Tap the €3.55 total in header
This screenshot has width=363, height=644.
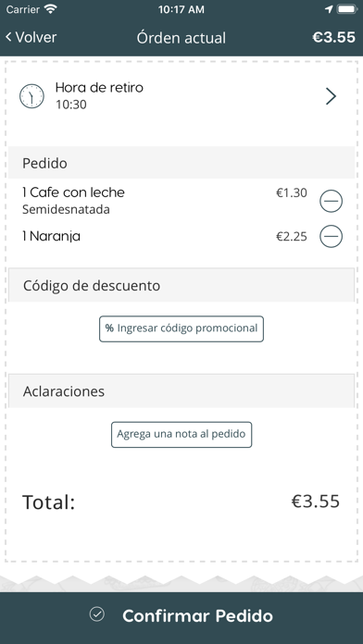[x=333, y=37]
